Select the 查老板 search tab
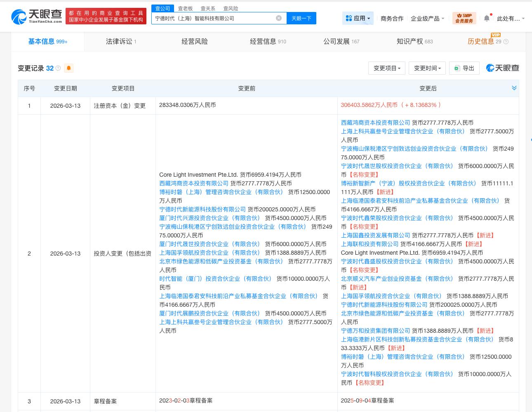 (185, 8)
